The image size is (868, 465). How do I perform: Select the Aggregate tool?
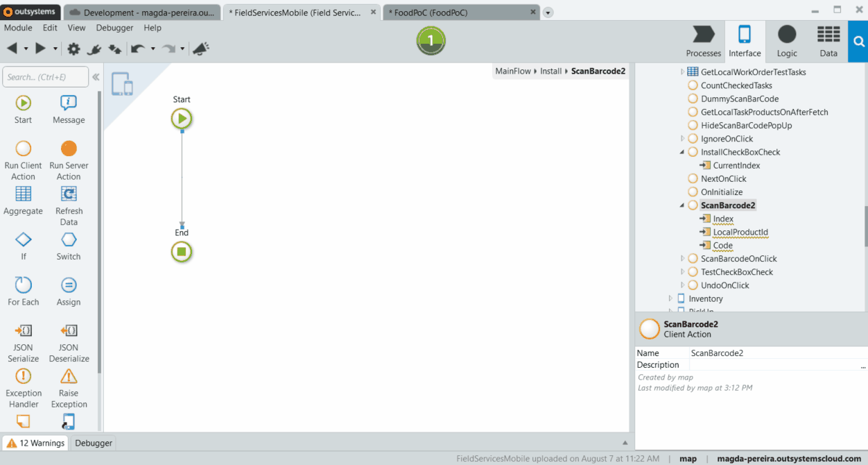click(x=23, y=199)
